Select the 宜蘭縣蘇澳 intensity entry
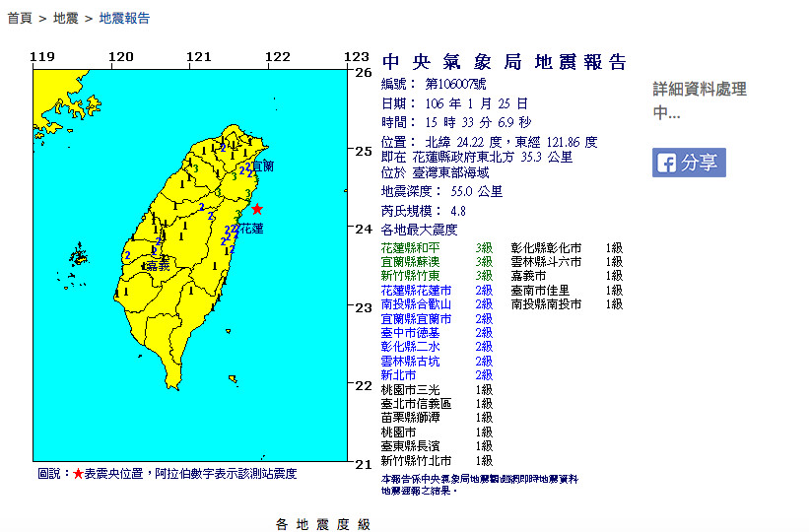The image size is (809, 532). click(417, 262)
